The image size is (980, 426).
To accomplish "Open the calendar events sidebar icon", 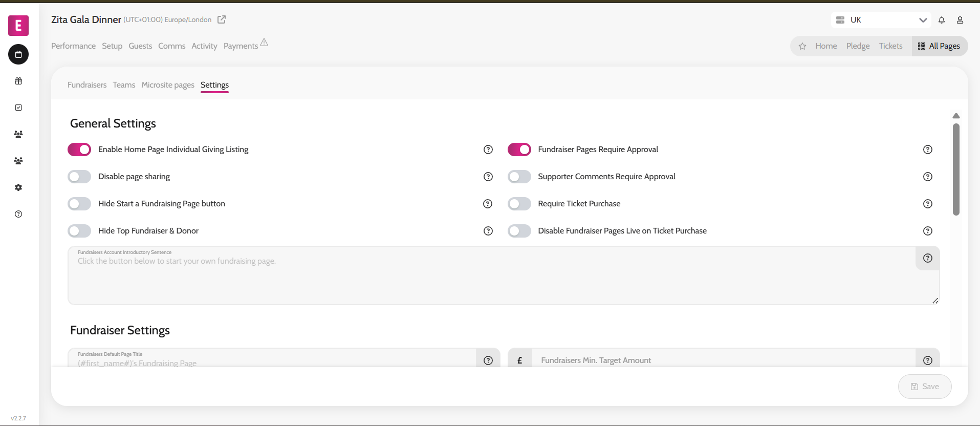I will (x=18, y=54).
